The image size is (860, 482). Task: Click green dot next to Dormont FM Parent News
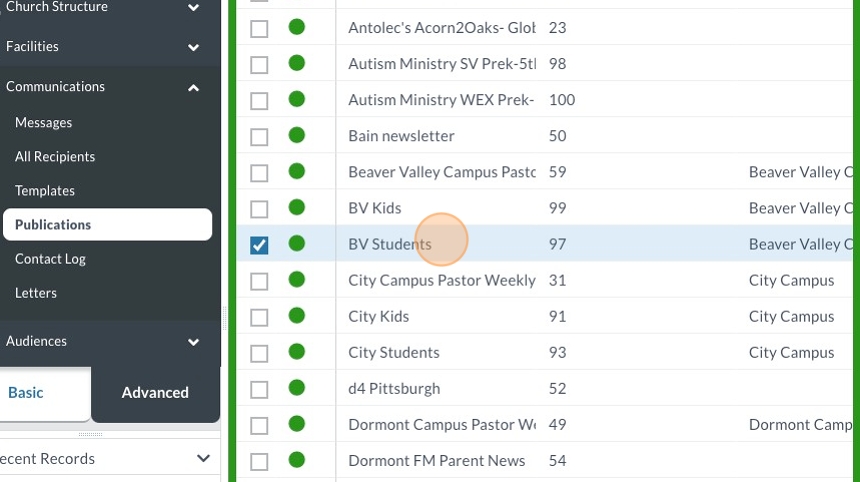pos(297,460)
